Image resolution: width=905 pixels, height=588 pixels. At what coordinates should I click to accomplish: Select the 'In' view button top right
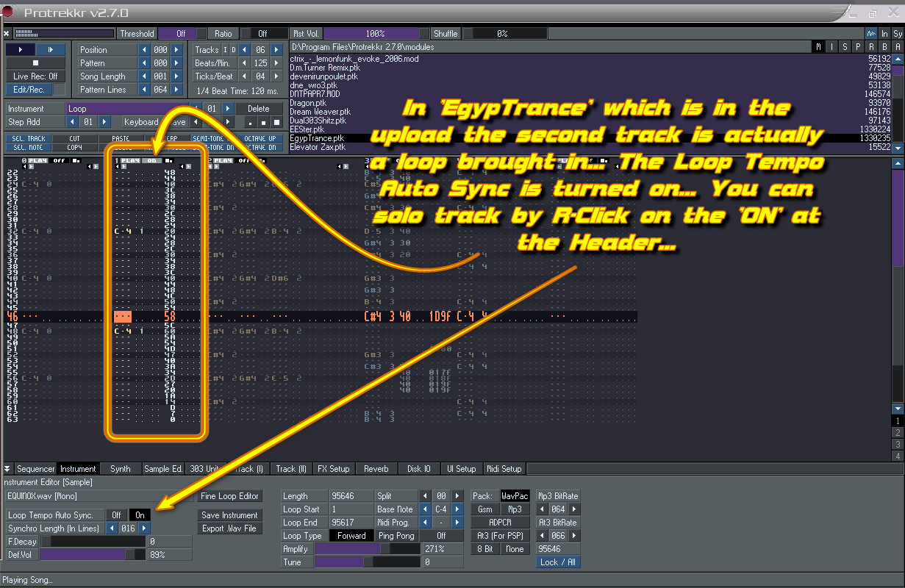pos(884,33)
